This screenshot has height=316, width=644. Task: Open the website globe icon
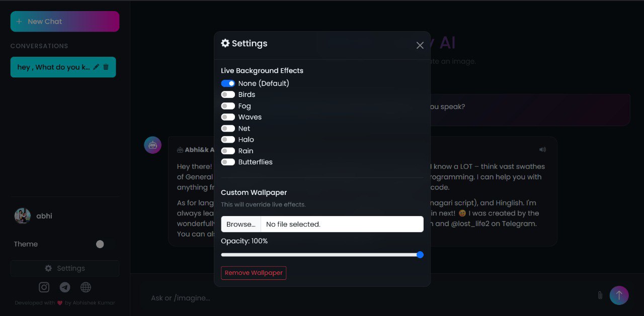point(86,287)
